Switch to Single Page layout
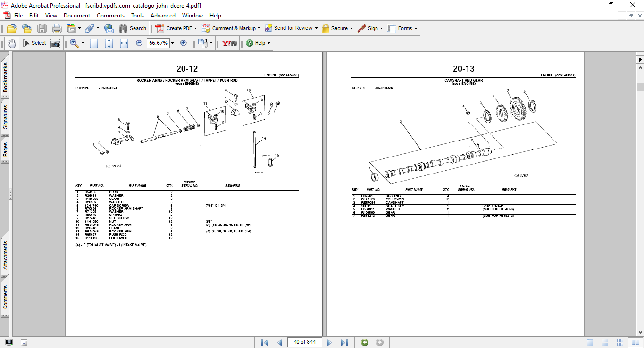This screenshot has width=644, height=348. (590, 342)
